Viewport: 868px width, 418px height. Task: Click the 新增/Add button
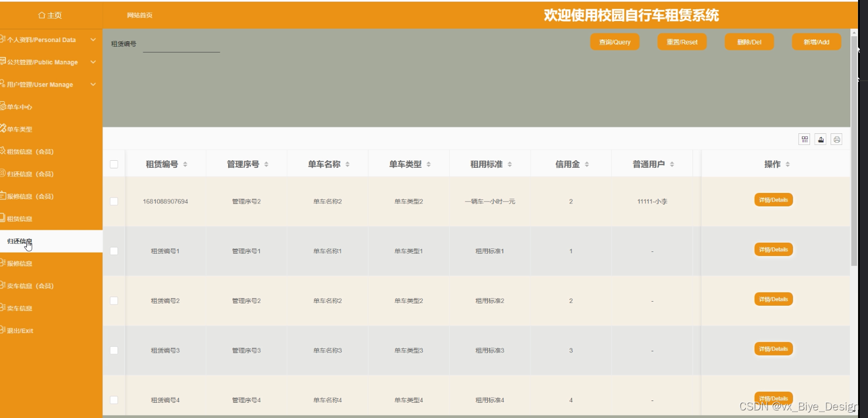point(817,42)
